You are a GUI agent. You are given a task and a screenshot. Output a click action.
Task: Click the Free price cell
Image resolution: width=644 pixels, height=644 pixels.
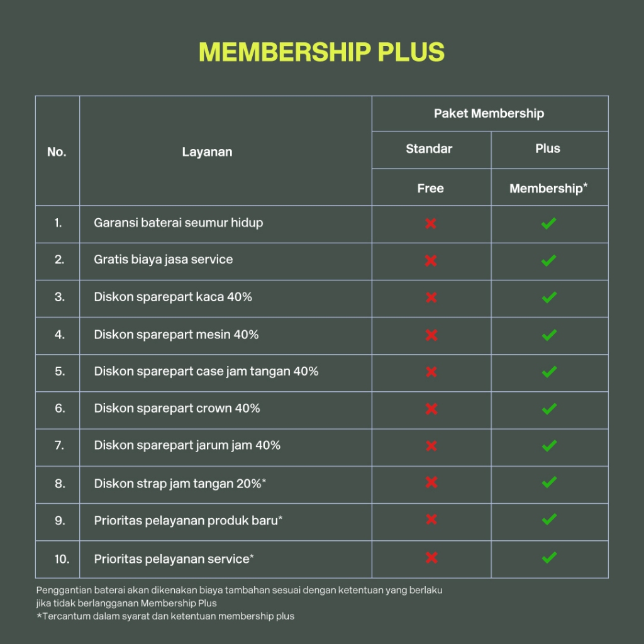tap(430, 188)
